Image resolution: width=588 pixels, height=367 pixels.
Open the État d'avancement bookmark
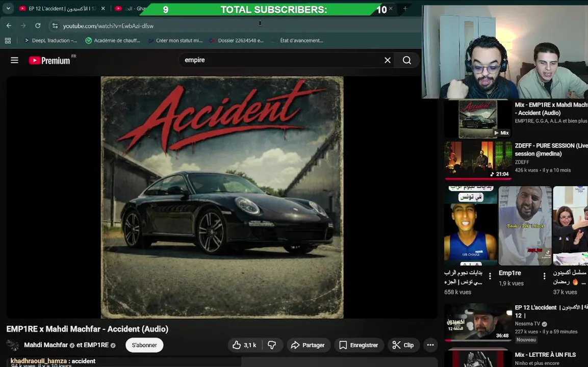pos(298,40)
